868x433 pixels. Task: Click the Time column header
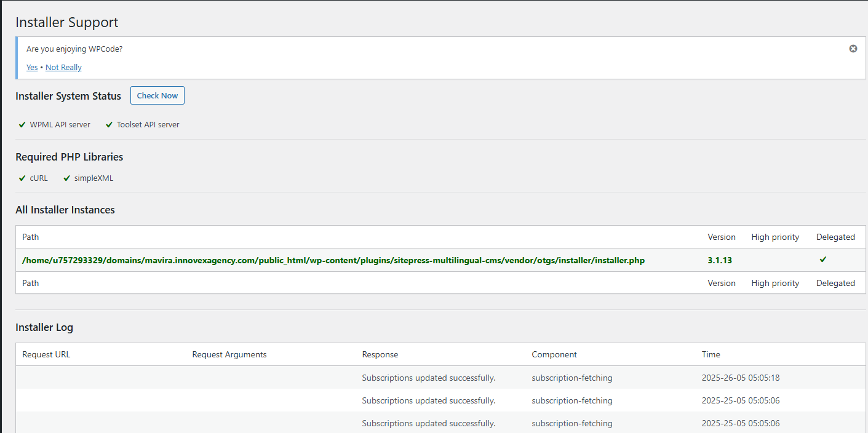711,354
